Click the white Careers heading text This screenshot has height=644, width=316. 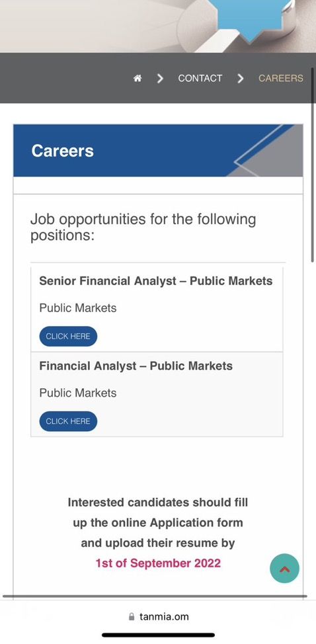[62, 151]
